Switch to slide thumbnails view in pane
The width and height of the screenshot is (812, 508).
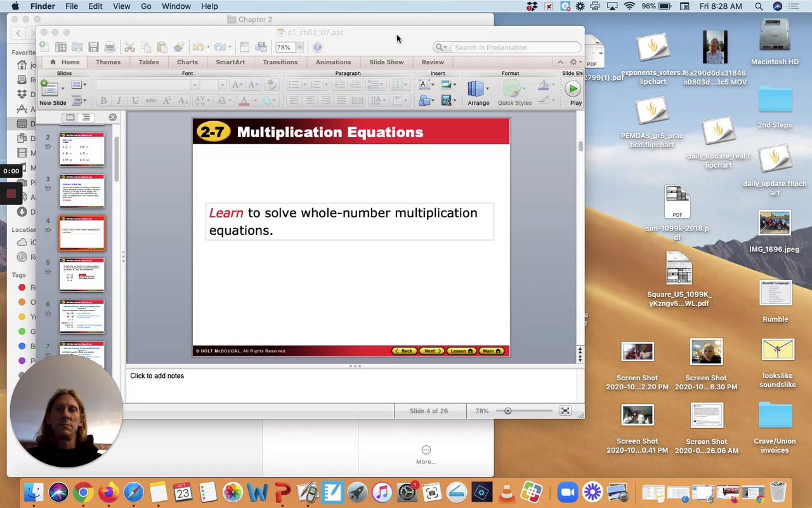click(70, 117)
